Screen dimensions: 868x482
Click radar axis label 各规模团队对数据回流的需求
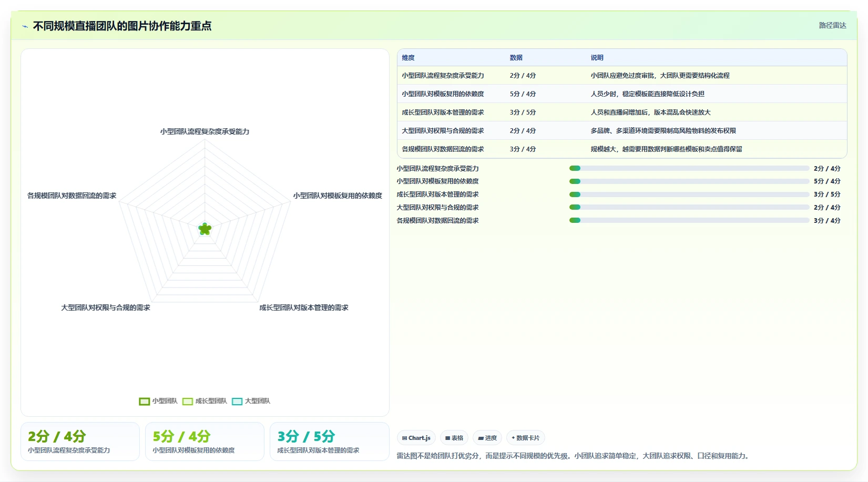point(72,196)
